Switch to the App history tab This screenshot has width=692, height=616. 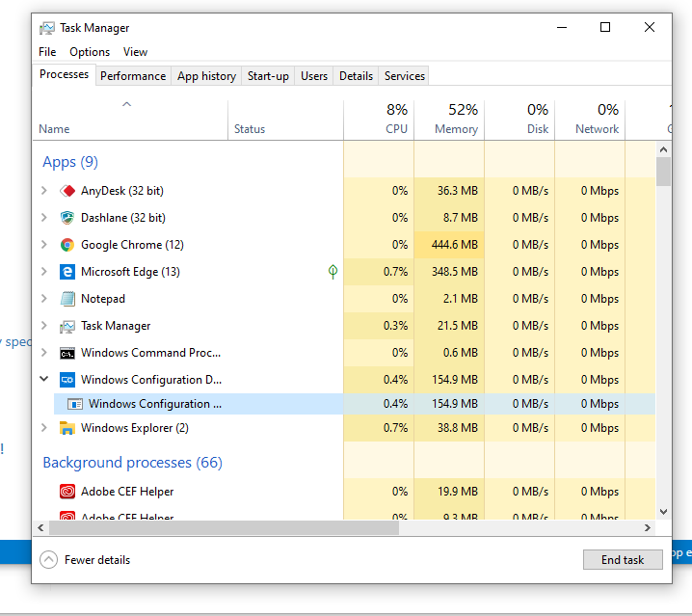(x=206, y=76)
